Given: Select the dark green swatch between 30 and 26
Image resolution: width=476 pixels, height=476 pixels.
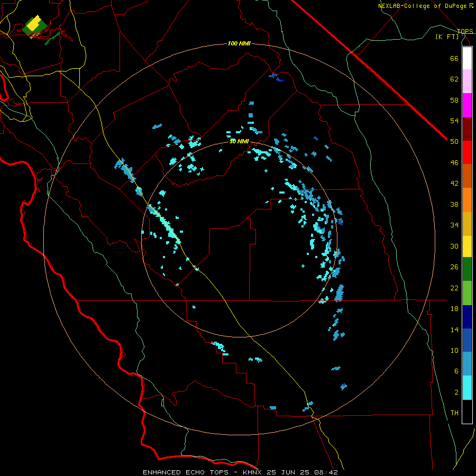Looking at the screenshot, I should 467,269.
